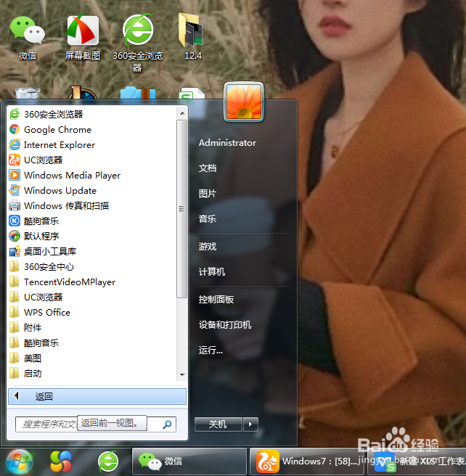This screenshot has height=476, width=466.
Task: Click the 默认程序 icon
Action: [x=15, y=236]
